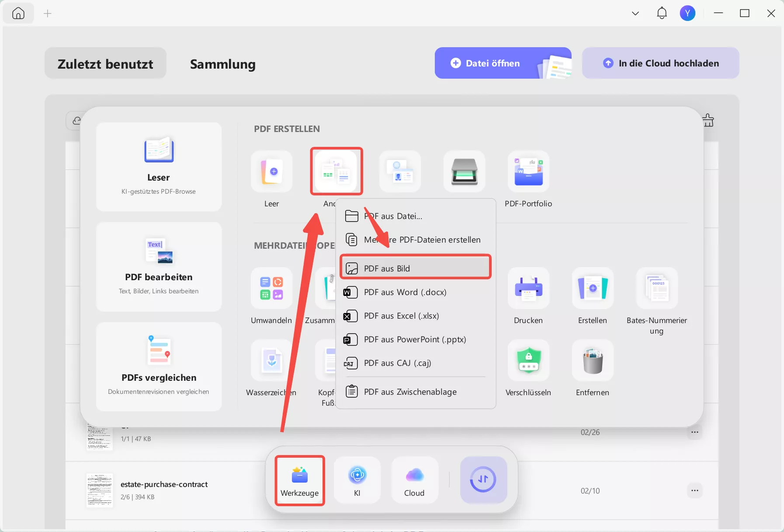Select PDF aus PowerPoint (.pptx)
Screen dimensions: 784x532
(x=415, y=339)
